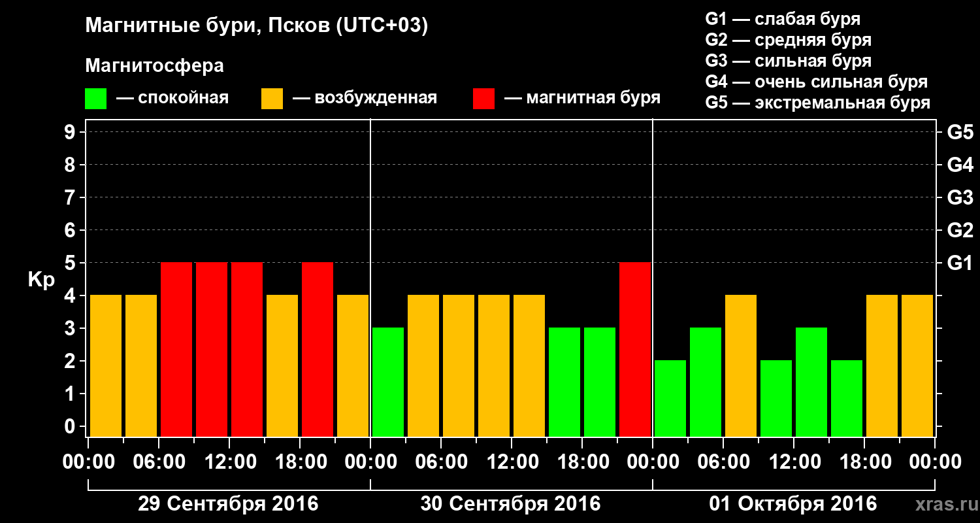
Task: Click the green 'спокойная' legend swatch
Action: [95, 99]
